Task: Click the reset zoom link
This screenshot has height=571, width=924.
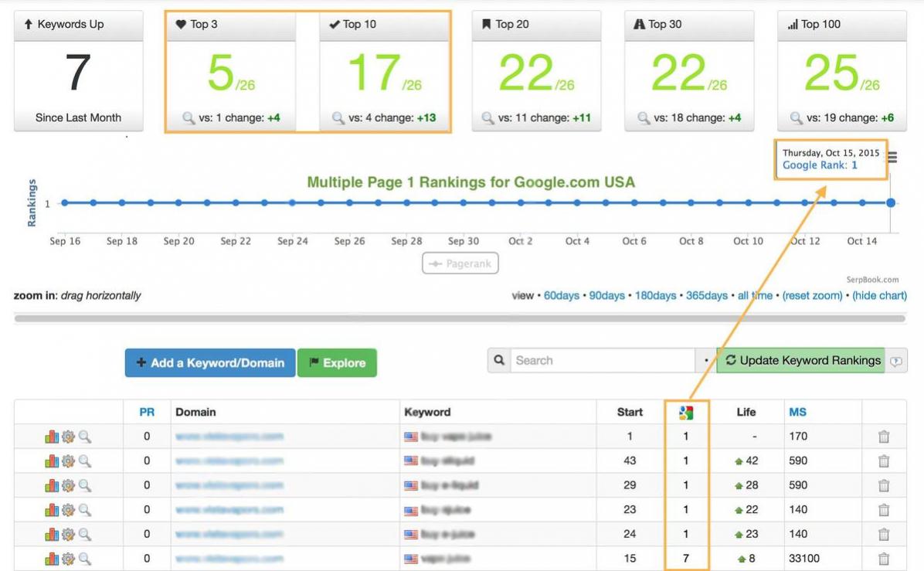Action: click(x=813, y=296)
